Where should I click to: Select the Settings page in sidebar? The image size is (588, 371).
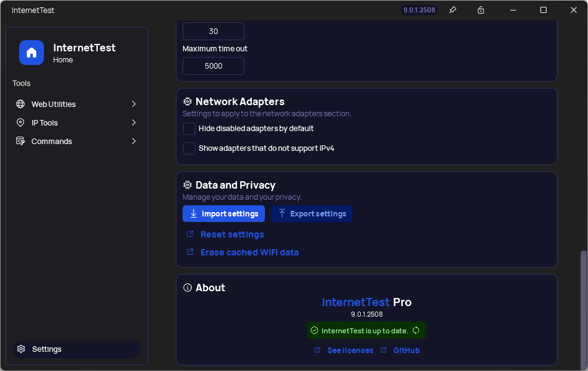pyautogui.click(x=77, y=349)
